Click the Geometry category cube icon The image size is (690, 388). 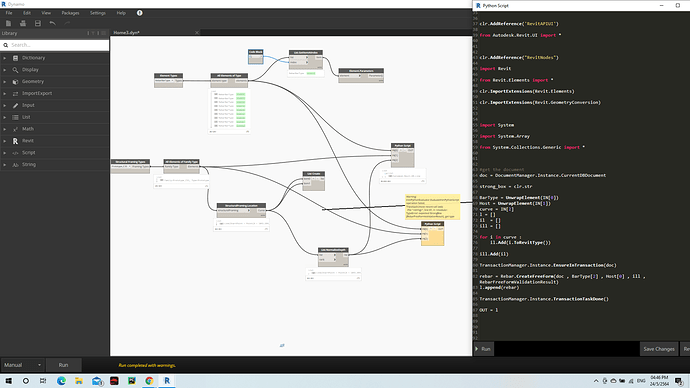15,81
